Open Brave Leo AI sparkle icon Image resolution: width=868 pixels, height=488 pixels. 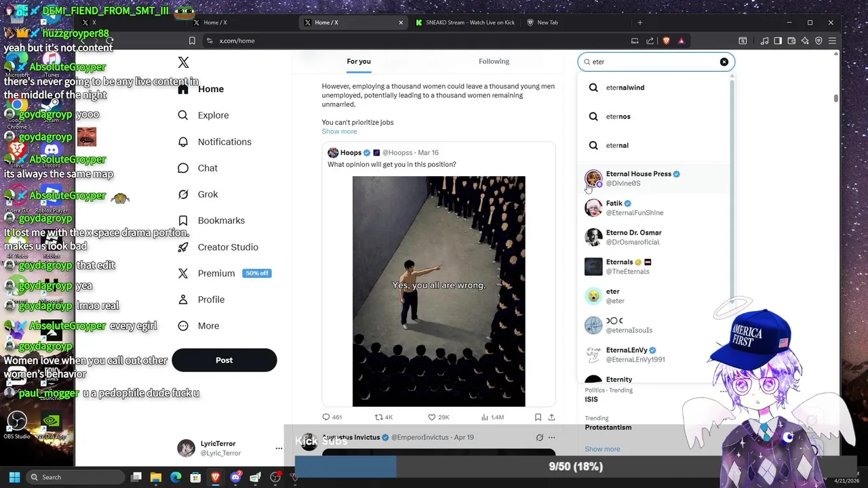click(x=805, y=41)
